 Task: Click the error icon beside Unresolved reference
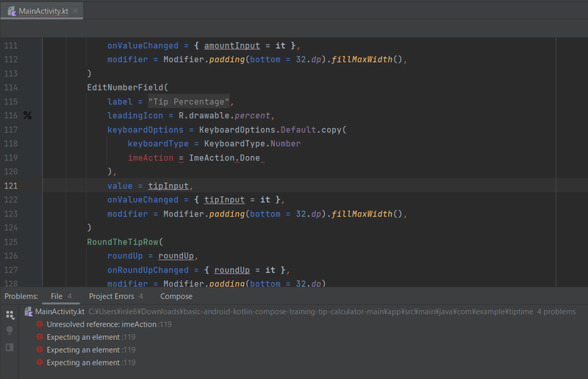tap(40, 324)
